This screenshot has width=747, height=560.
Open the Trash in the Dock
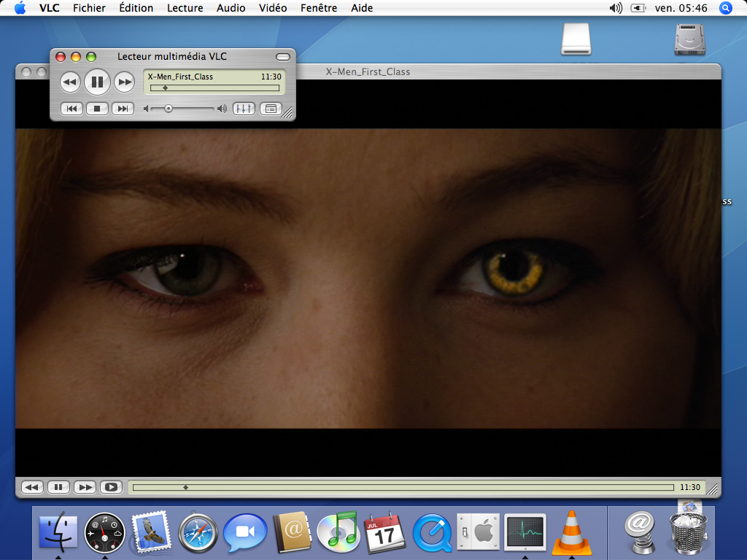[688, 533]
